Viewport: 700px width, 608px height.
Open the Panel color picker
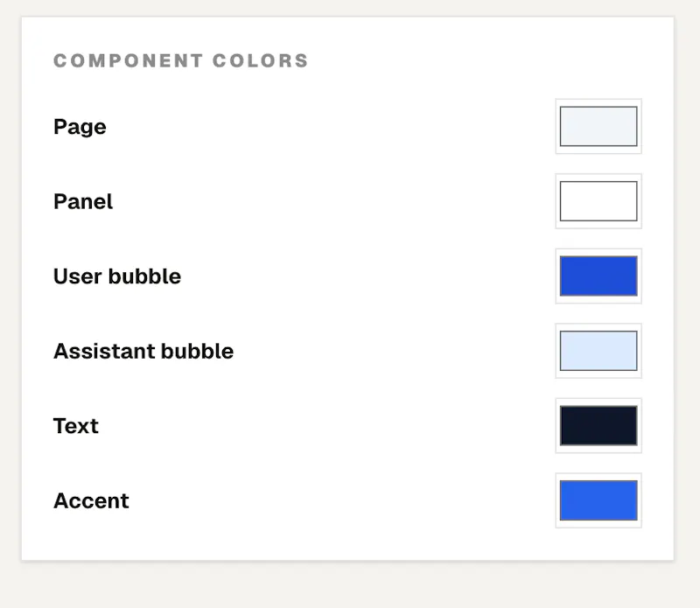598,201
